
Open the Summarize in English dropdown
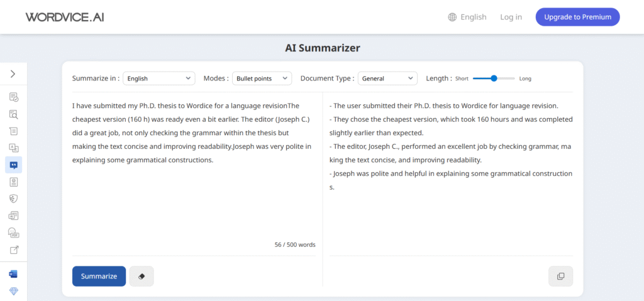[159, 79]
